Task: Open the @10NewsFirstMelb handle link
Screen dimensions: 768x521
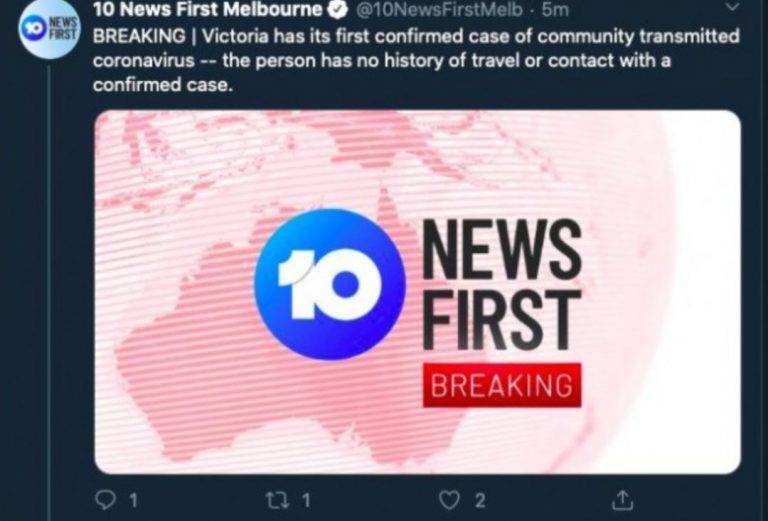Action: 438,10
